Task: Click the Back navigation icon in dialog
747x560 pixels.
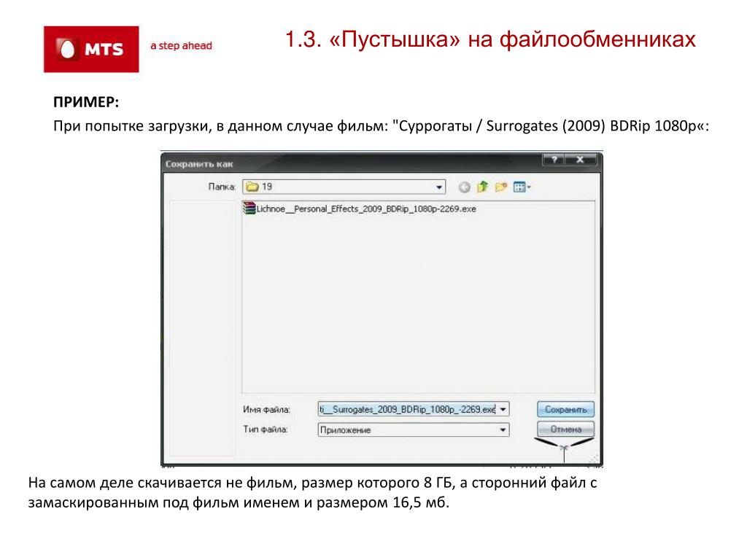Action: (464, 187)
